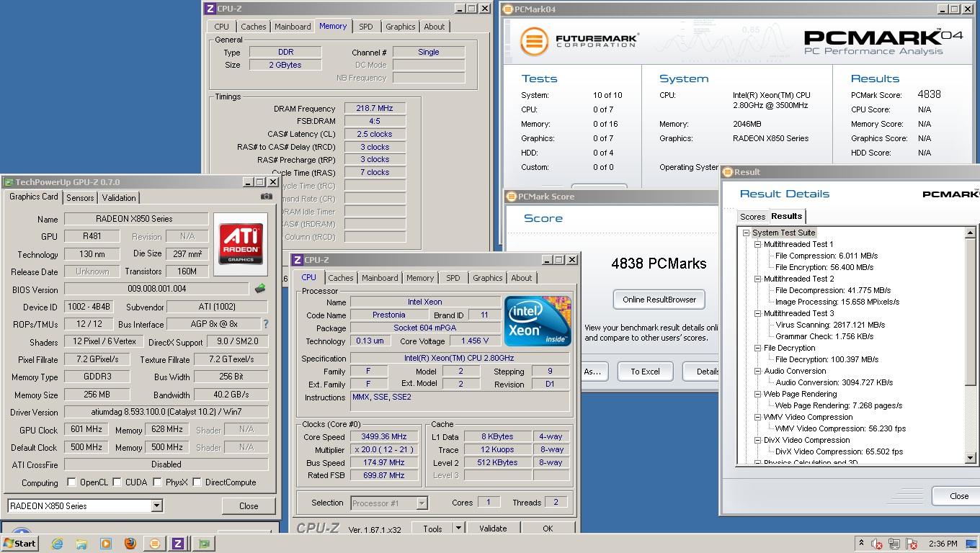Image resolution: width=980 pixels, height=553 pixels.
Task: Click the network tray icon
Action: pyautogui.click(x=894, y=544)
